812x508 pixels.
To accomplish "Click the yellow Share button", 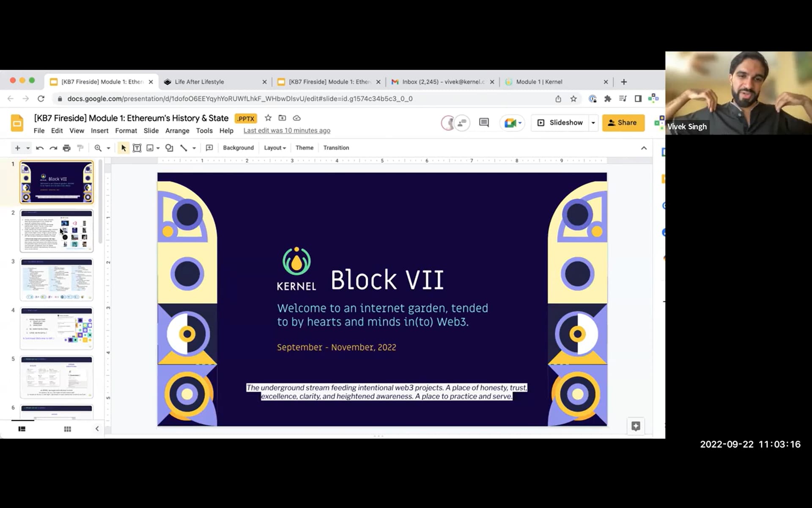I will [623, 123].
